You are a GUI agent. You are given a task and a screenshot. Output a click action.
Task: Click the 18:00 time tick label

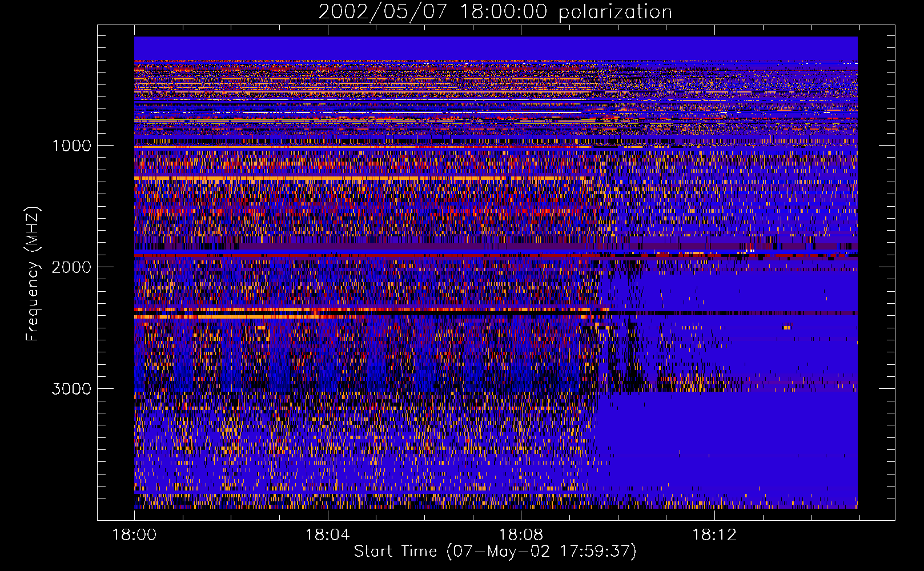(x=134, y=535)
